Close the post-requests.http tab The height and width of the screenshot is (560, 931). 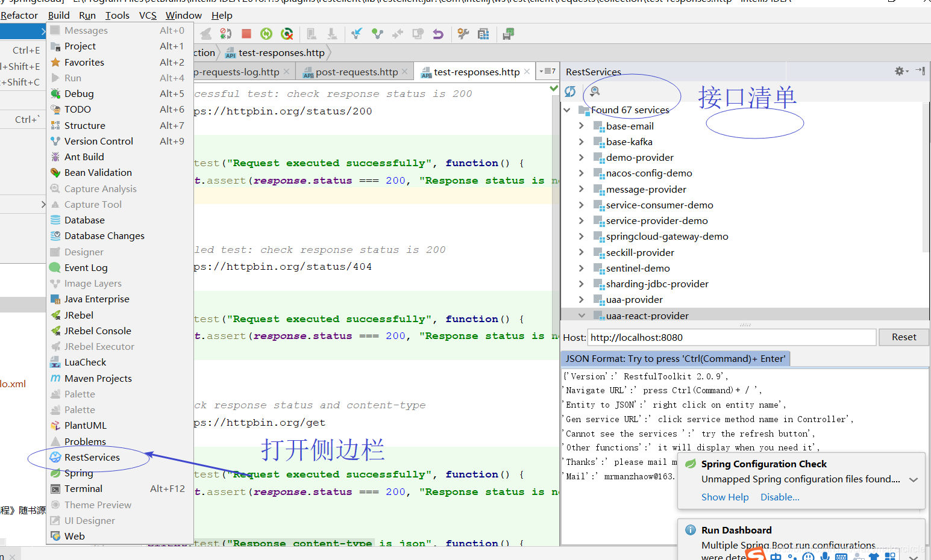point(405,72)
